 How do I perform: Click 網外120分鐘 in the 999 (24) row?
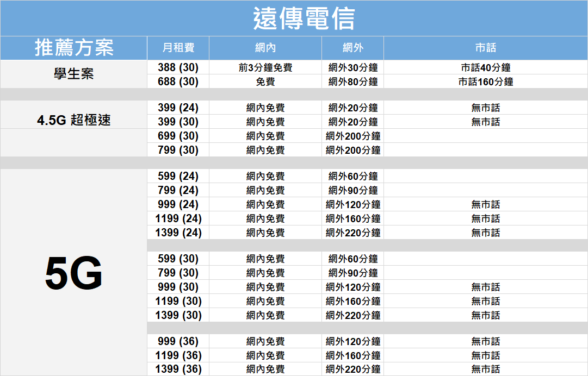[353, 204]
